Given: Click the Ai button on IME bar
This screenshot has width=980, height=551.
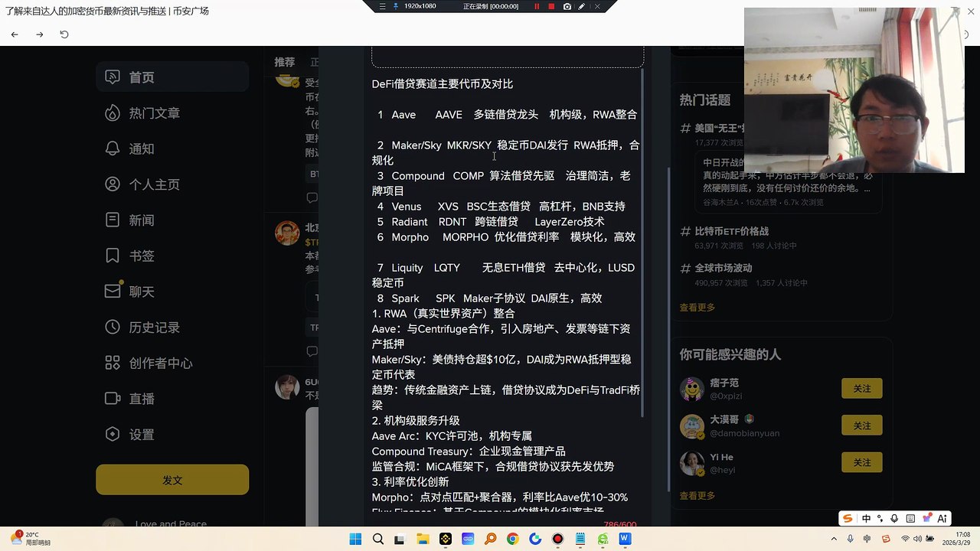Looking at the screenshot, I should 942,518.
